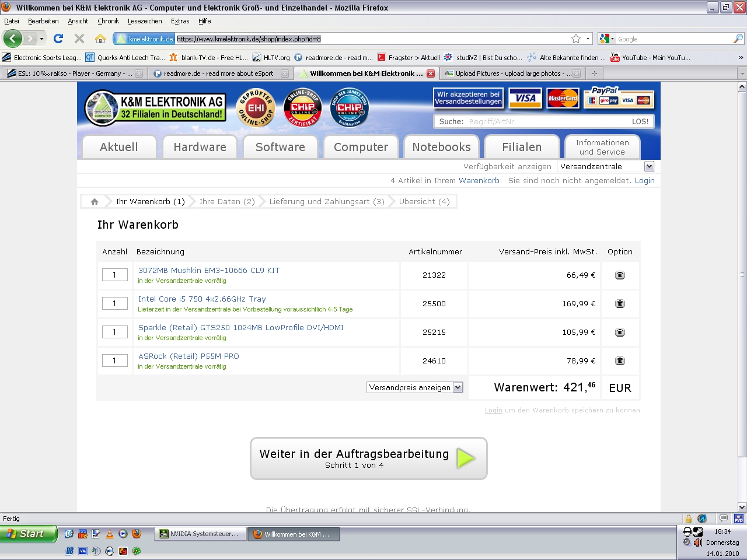Screen dimensions: 747x560
Task: Click Weiter in der Auftragsbearbeitung button
Action: [x=369, y=459]
